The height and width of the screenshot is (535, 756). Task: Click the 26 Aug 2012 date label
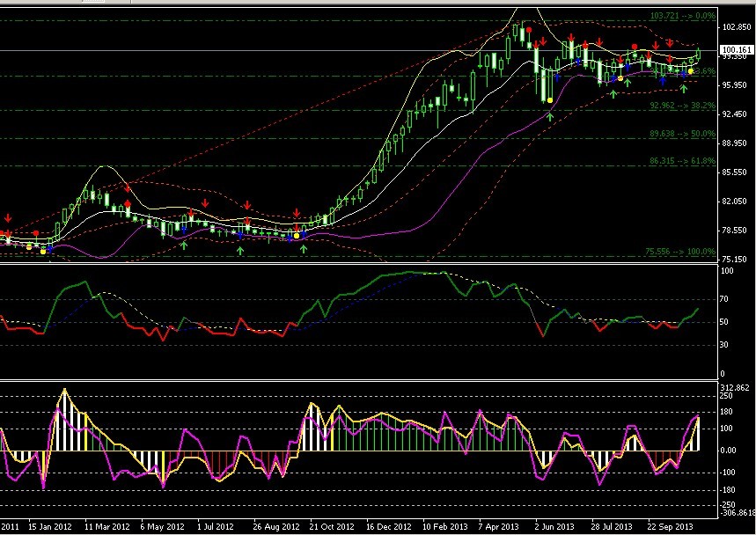pos(275,527)
